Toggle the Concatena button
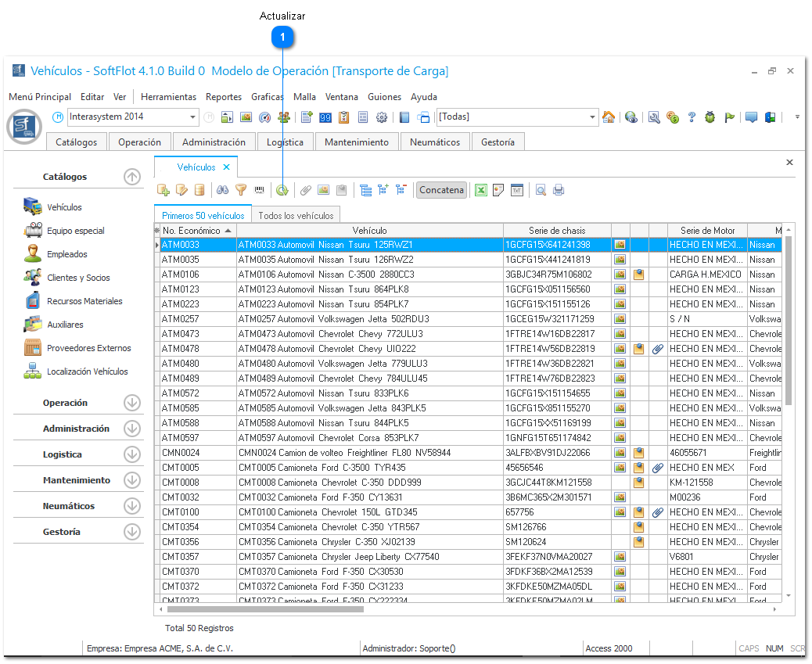 (441, 190)
